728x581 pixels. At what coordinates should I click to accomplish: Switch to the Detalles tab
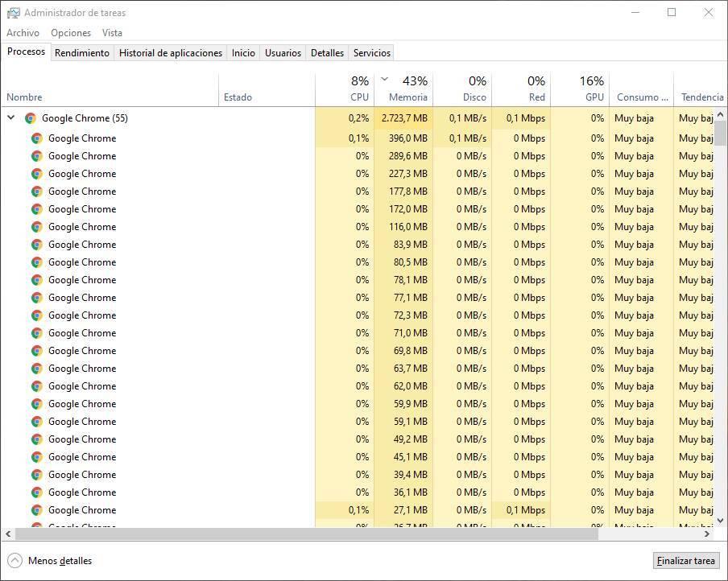point(327,52)
